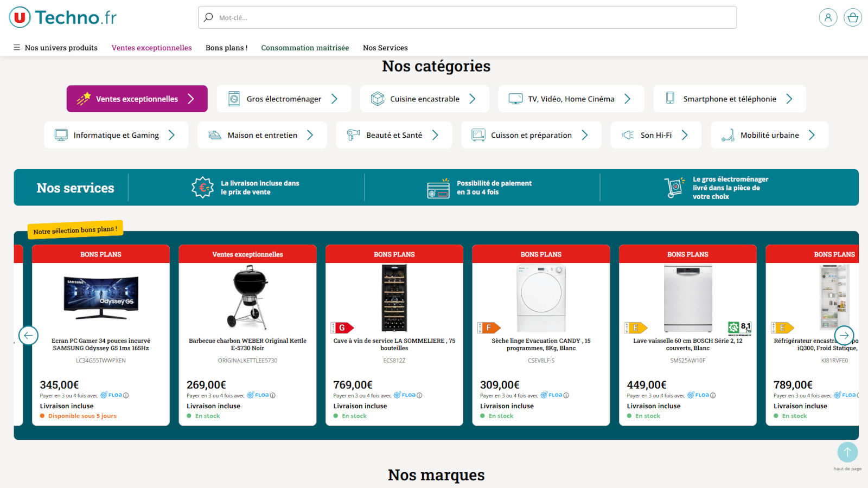Open the user account icon
This screenshot has height=488, width=868.
(x=828, y=17)
